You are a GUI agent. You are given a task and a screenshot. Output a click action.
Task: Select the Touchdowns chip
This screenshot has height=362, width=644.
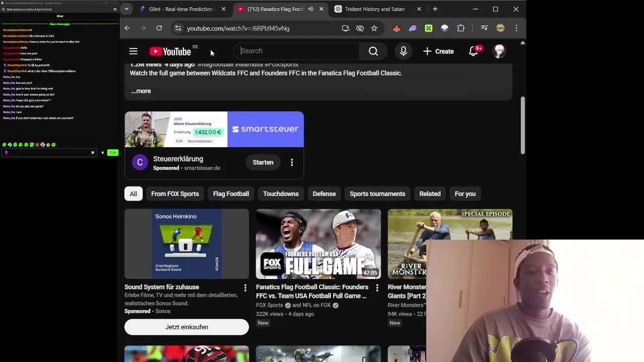click(x=281, y=194)
